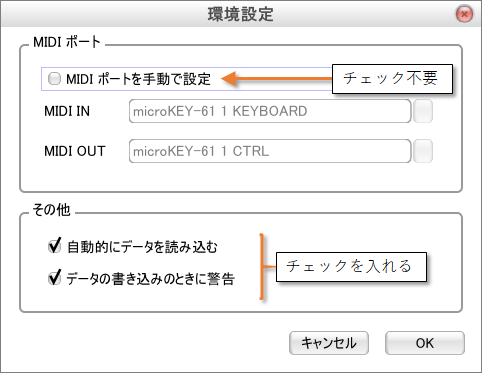Click the キャンセル button
Viewport: 482px width, 373px height.
coord(329,343)
